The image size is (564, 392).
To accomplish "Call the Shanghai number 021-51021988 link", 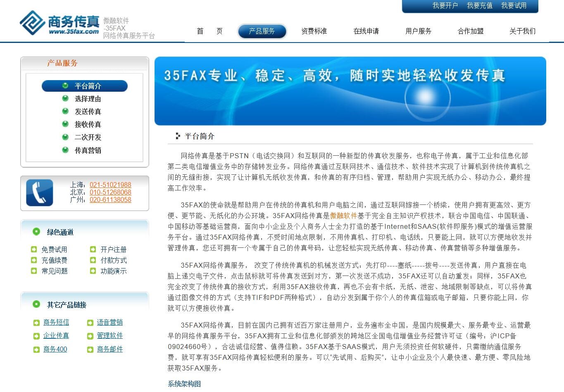I will pos(110,185).
